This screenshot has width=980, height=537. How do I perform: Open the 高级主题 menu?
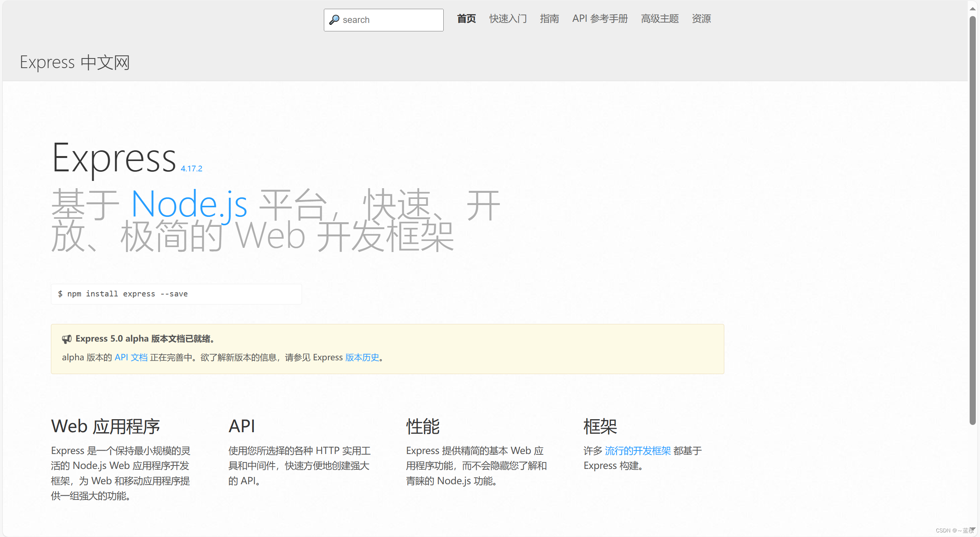[x=660, y=19]
